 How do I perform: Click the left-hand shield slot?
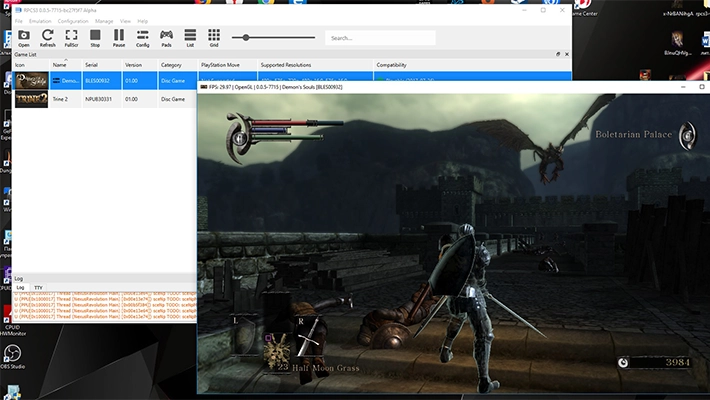pyautogui.click(x=245, y=337)
